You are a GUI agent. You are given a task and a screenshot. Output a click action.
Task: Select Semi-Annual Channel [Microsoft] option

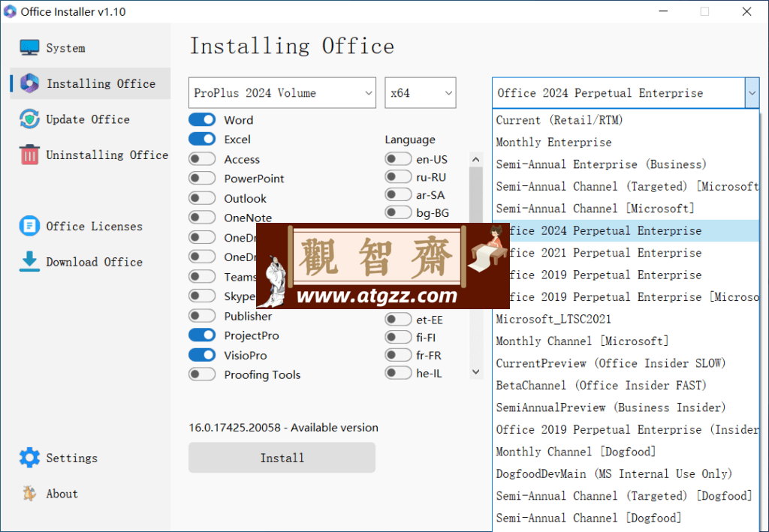click(626, 208)
